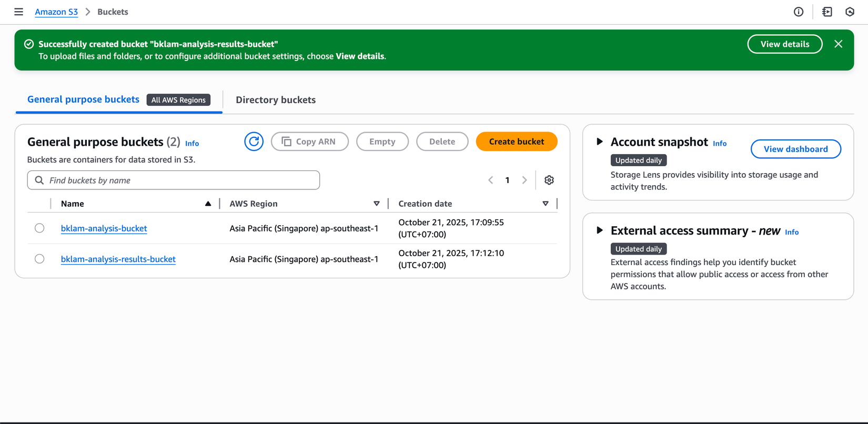The height and width of the screenshot is (424, 868).
Task: Sort buckets by Creation date arrow
Action: 546,204
